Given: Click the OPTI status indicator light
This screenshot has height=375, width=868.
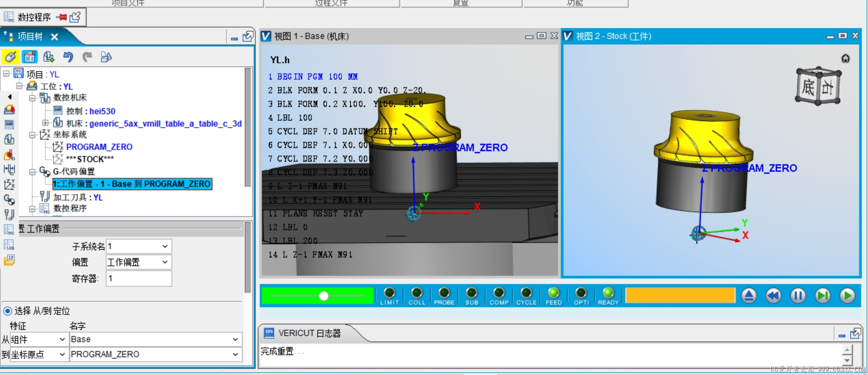Looking at the screenshot, I should coord(581,292).
